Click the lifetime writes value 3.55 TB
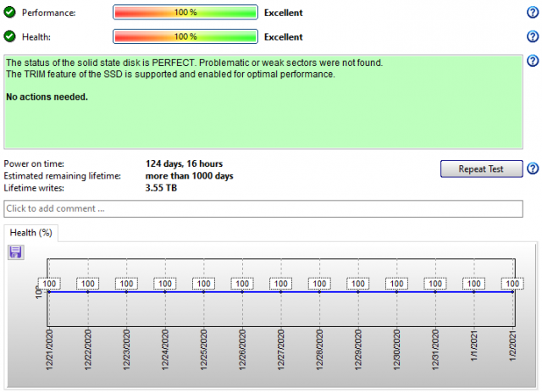Image resolution: width=542 pixels, height=392 pixels. tap(161, 188)
